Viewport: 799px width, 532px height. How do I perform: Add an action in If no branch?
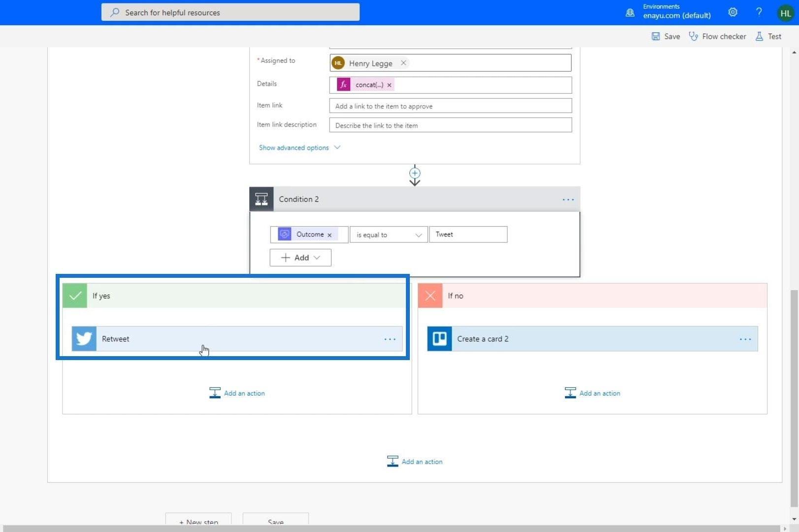(x=592, y=393)
